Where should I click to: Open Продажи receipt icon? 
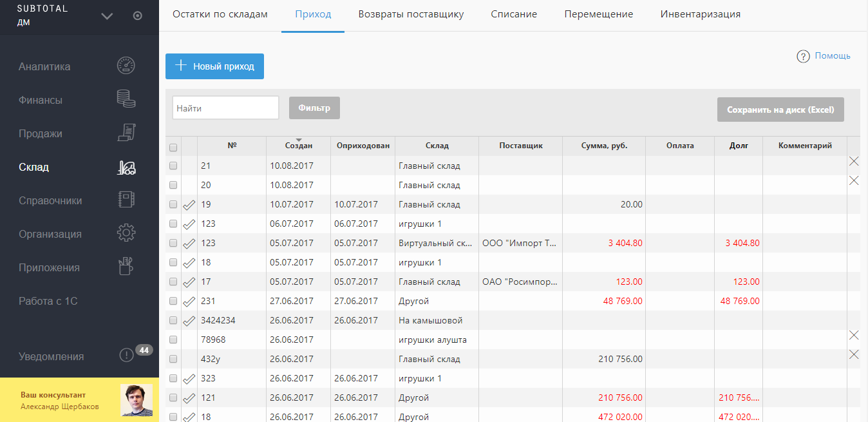(126, 133)
